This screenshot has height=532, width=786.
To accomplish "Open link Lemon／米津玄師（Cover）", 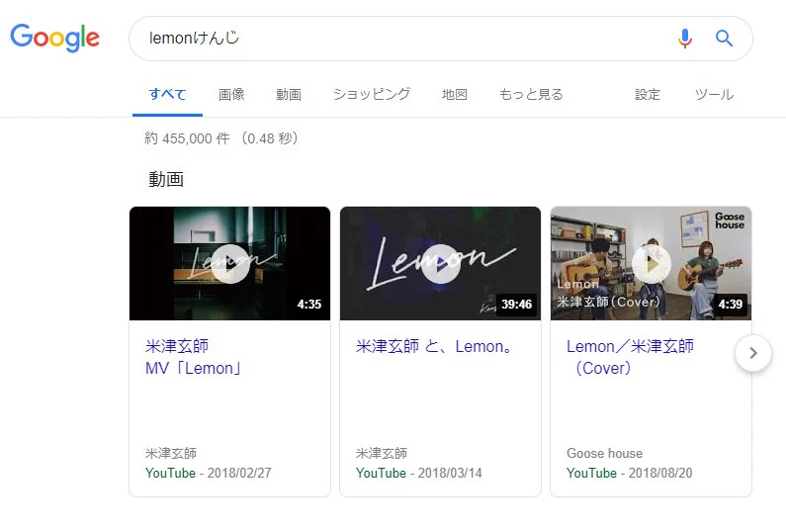I will click(630, 357).
